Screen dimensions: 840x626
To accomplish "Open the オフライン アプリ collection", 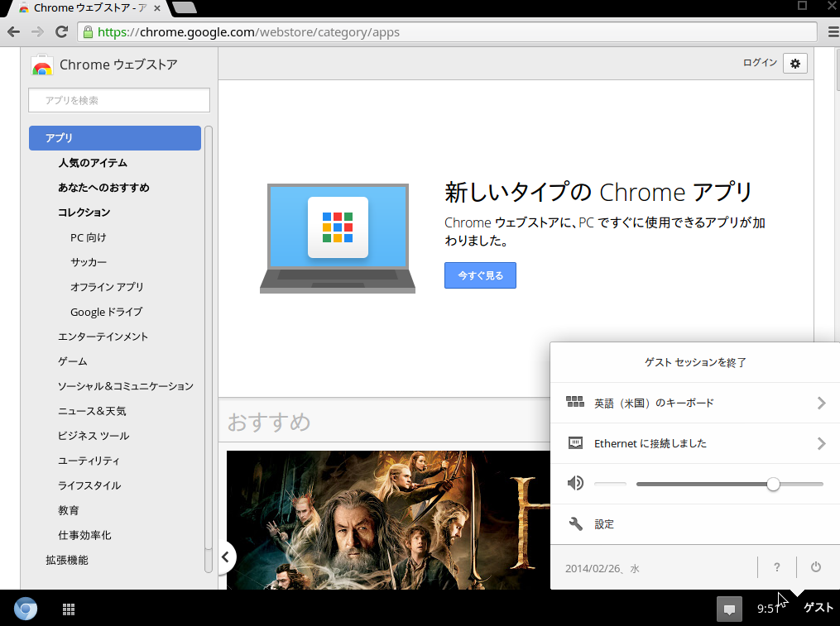I will click(107, 286).
